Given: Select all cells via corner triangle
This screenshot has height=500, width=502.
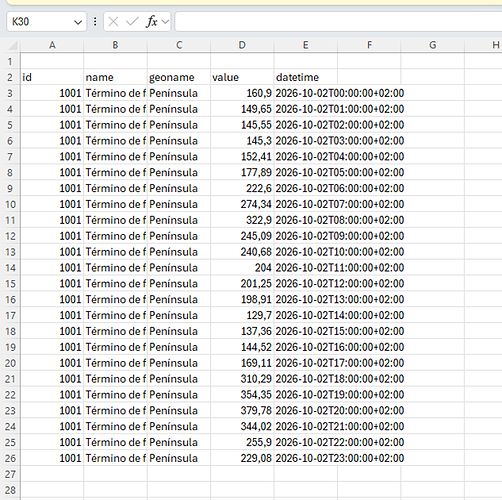Looking at the screenshot, I should pos(12,45).
